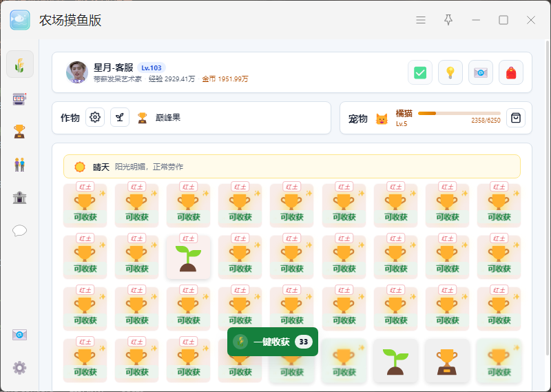
Task: Click the light bulb tips button
Action: point(450,72)
